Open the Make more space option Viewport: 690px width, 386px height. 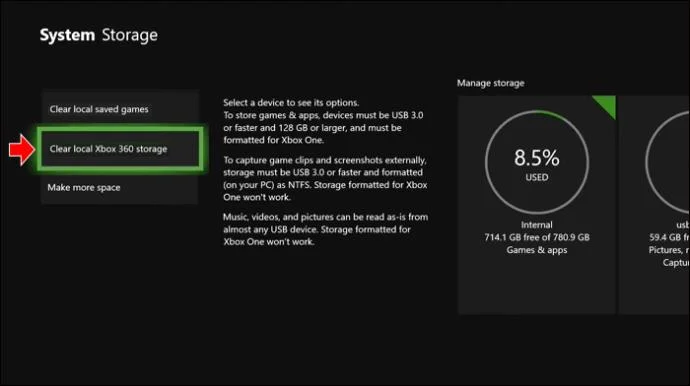click(x=120, y=187)
